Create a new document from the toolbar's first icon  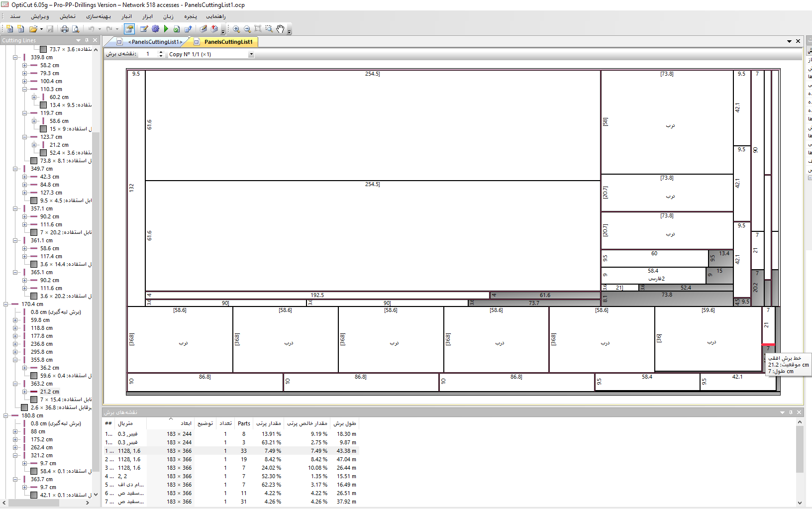(x=9, y=29)
